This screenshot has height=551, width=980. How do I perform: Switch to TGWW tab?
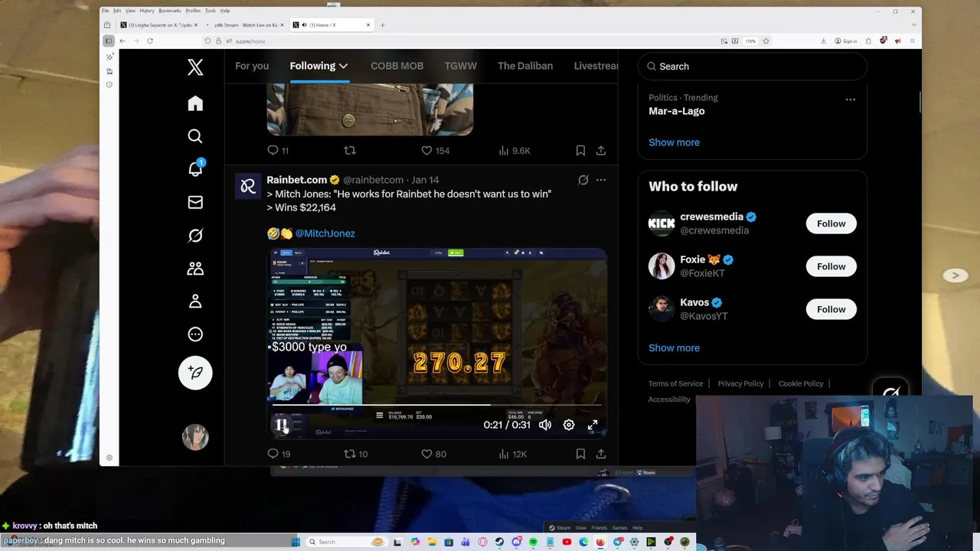coord(461,66)
